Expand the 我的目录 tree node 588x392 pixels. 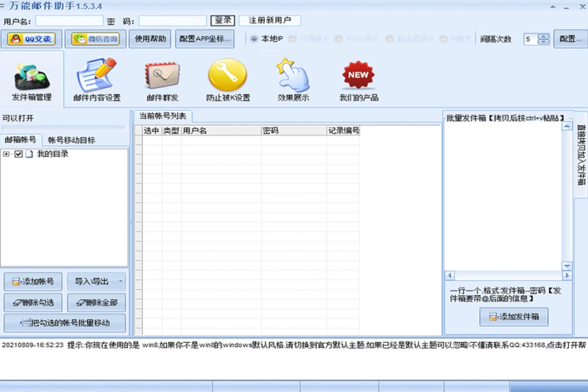point(5,154)
